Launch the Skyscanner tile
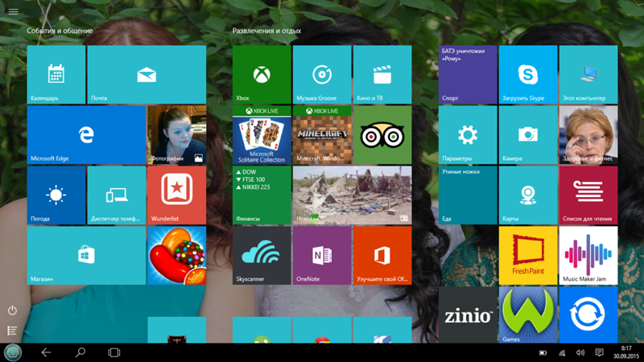Image resolution: width=644 pixels, height=362 pixels. point(262,255)
